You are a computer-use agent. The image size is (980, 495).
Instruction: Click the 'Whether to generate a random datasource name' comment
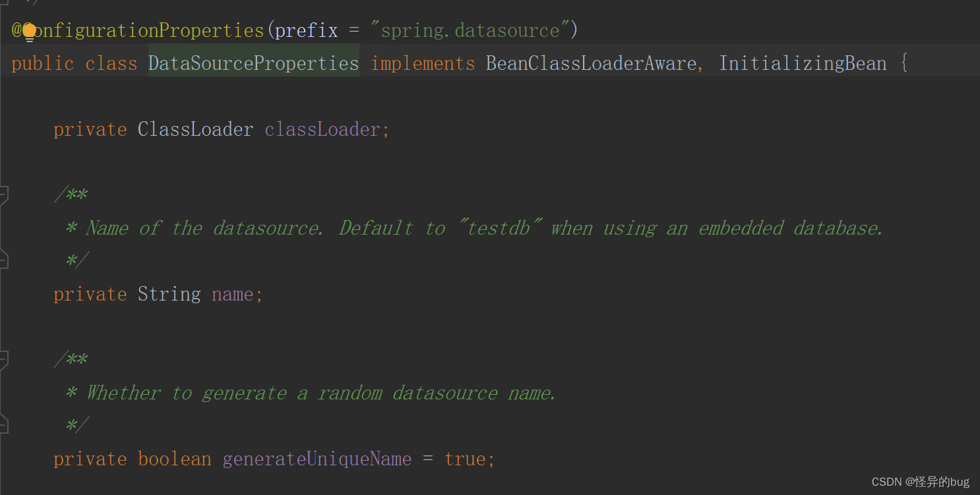(x=311, y=393)
